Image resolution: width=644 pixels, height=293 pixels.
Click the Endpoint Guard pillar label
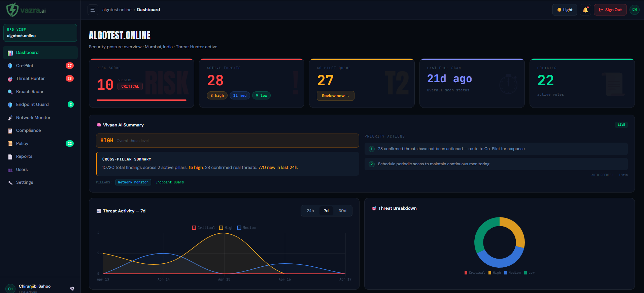tap(170, 182)
